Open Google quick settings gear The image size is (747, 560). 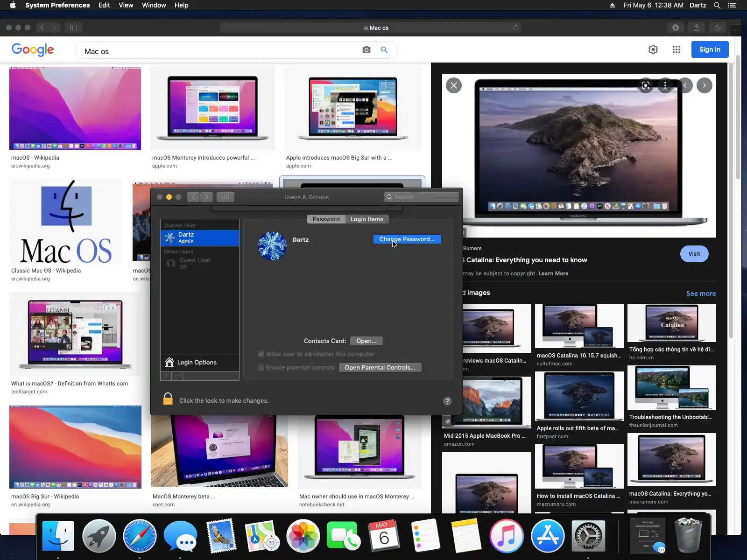653,49
